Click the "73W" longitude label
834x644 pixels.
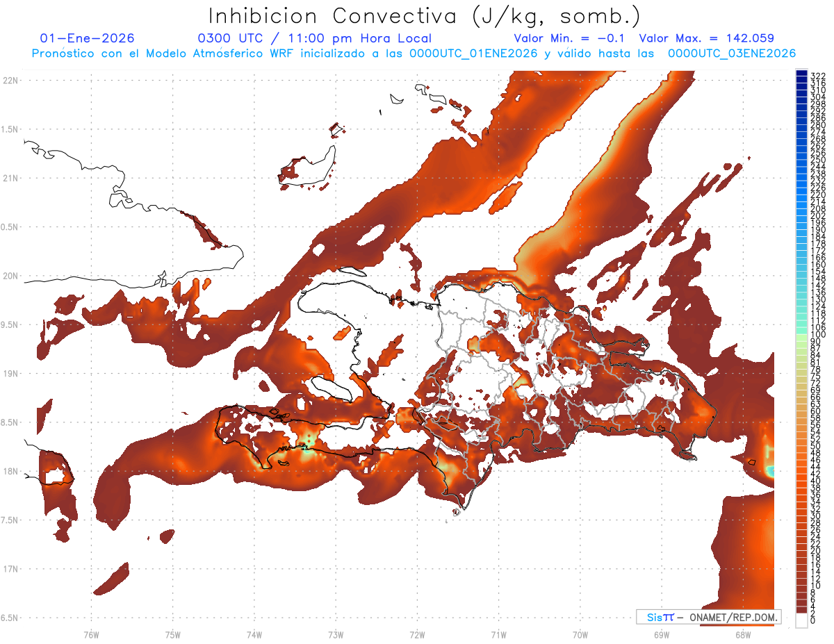336,634
